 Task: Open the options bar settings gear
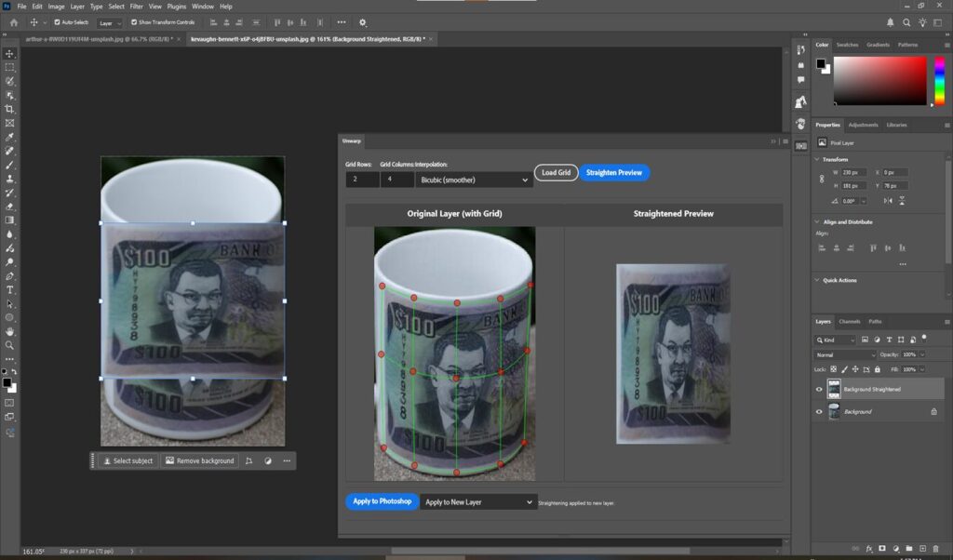(x=363, y=22)
